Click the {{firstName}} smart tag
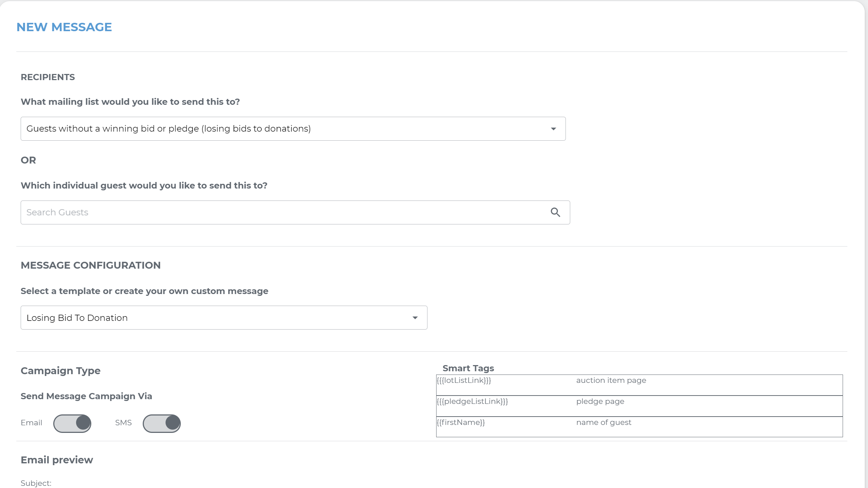 pos(461,422)
